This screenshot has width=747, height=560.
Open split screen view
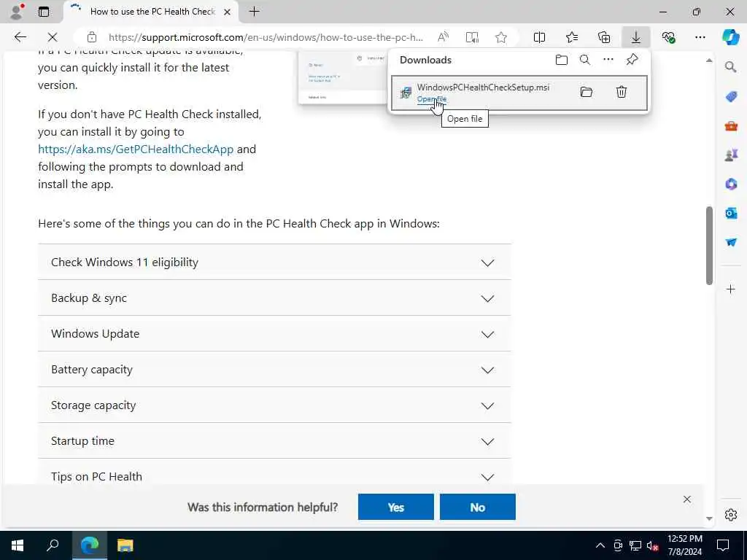(x=539, y=37)
